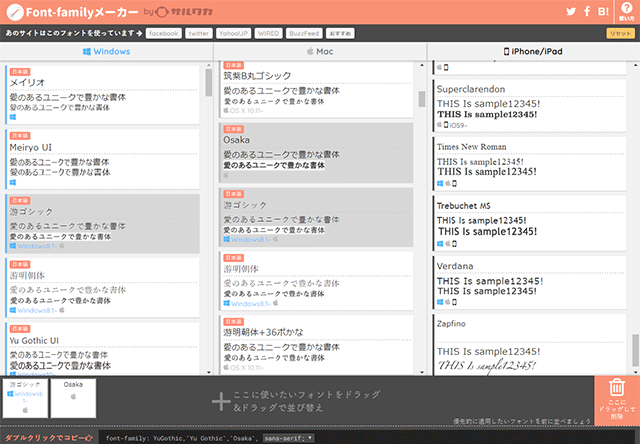Click the iOS9- label under Superclarendon
The width and height of the screenshot is (640, 444).
[x=458, y=125]
